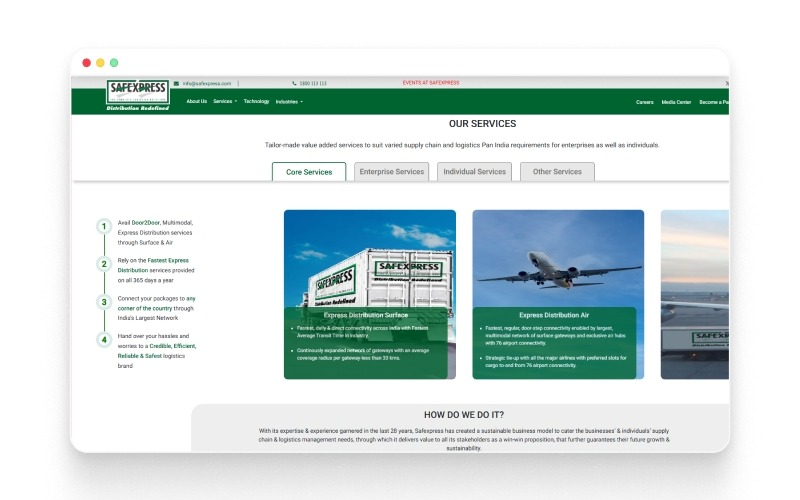800x500 pixels.
Task: Click the phone handset icon
Action: tap(294, 83)
